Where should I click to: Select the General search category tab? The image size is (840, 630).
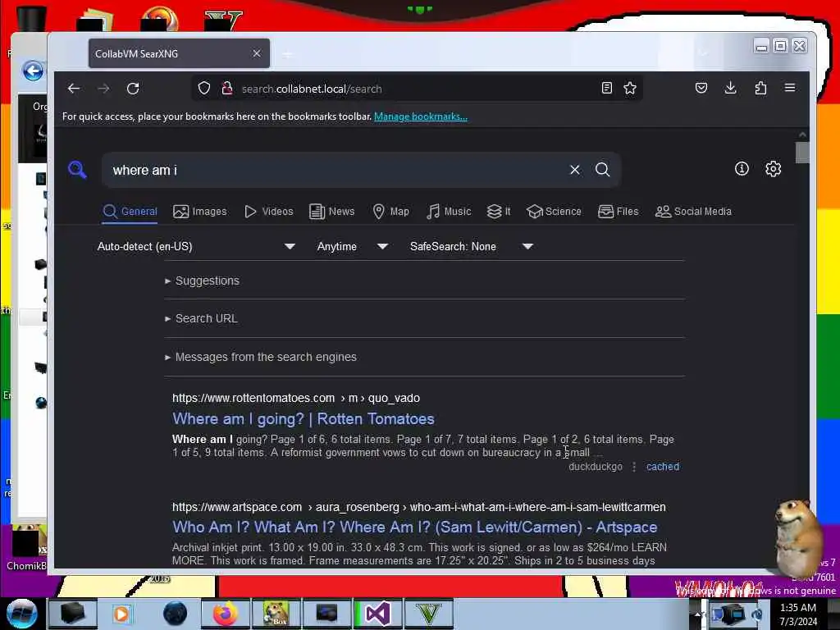coord(130,212)
